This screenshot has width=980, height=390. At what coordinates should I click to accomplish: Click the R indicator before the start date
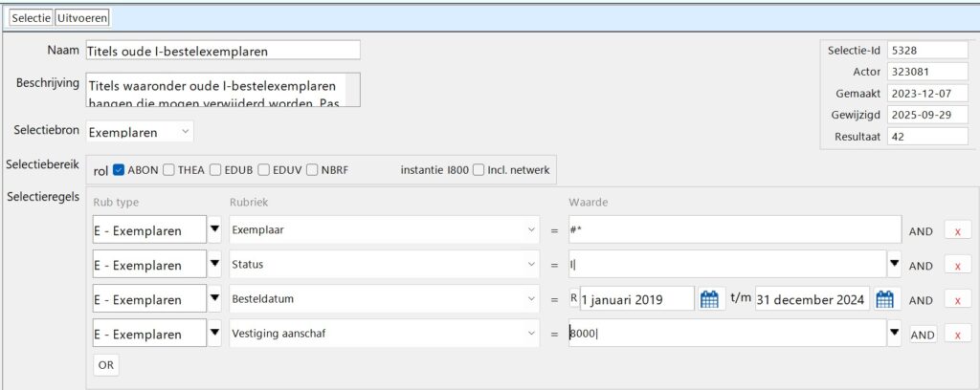point(573,299)
